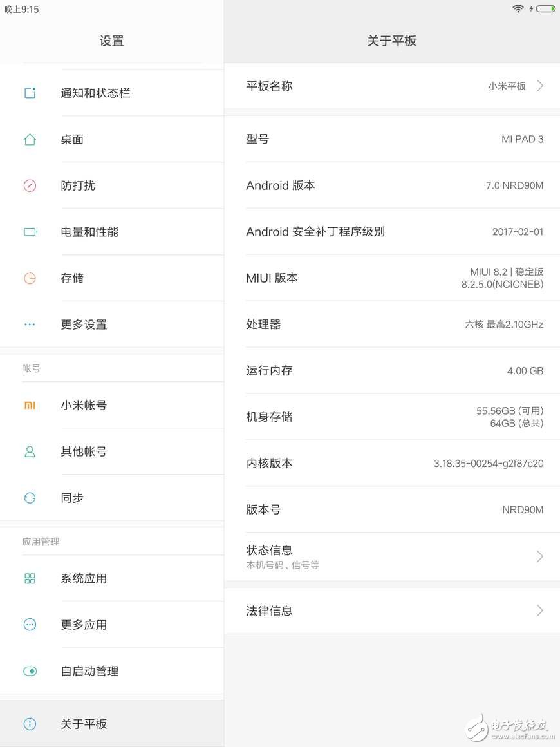Select the 同步 sync icon
This screenshot has height=747, width=560.
[30, 497]
